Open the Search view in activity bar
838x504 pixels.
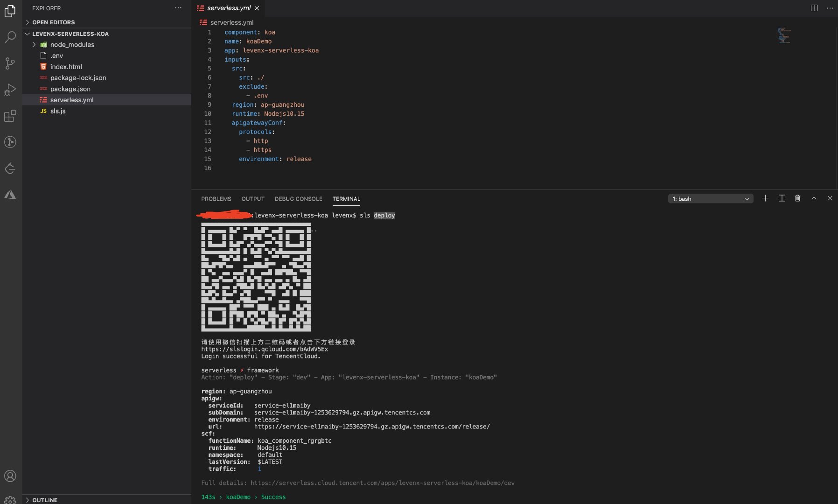[10, 37]
